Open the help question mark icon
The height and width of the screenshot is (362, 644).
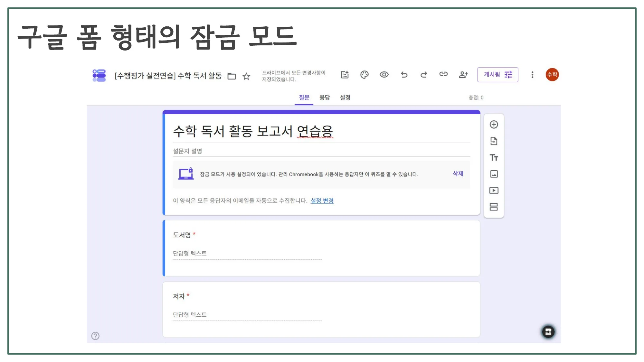(95, 336)
